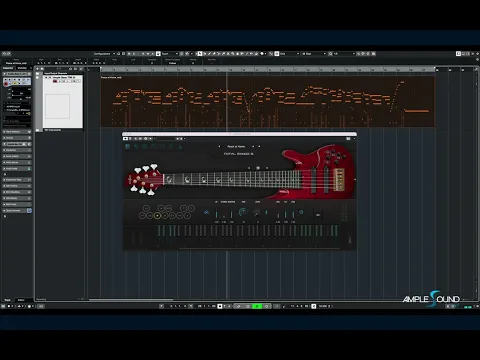Click the Stop button in the transport bar
The height and width of the screenshot is (360, 480).
pyautogui.click(x=248, y=306)
